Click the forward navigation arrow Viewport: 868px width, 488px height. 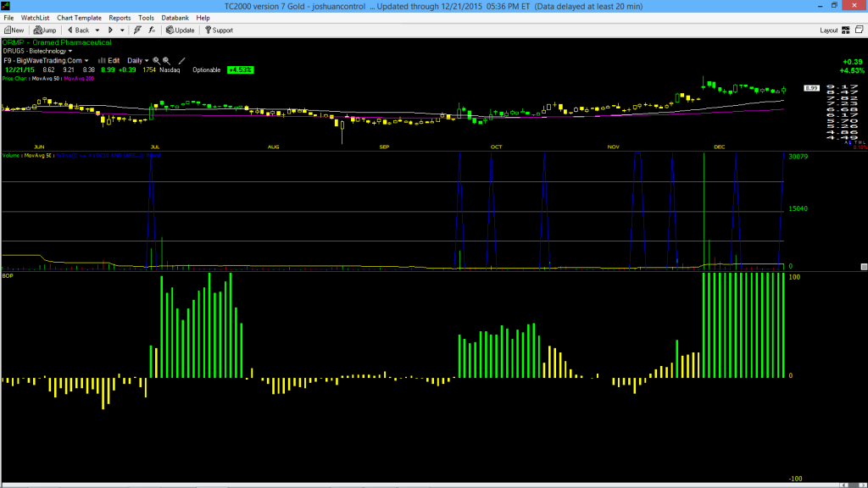pyautogui.click(x=110, y=30)
